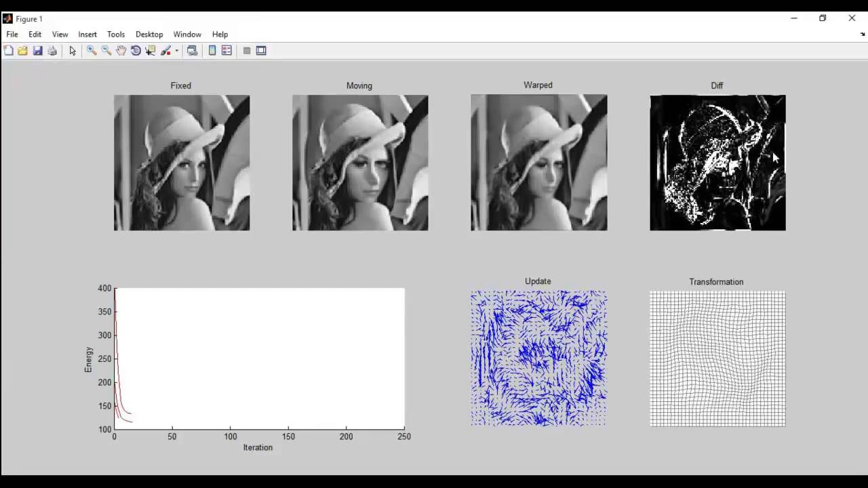Screen dimensions: 868x488
Task: Open the Edit menu
Action: [35, 35]
